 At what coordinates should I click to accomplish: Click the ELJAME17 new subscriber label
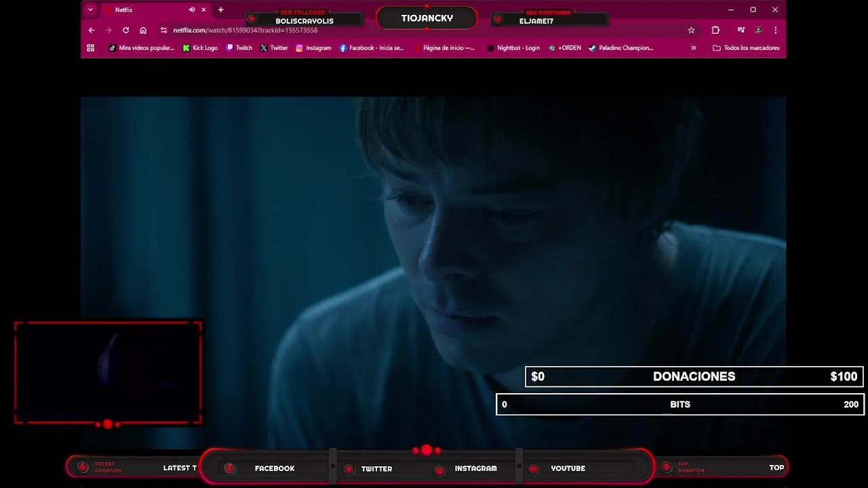[x=536, y=21]
